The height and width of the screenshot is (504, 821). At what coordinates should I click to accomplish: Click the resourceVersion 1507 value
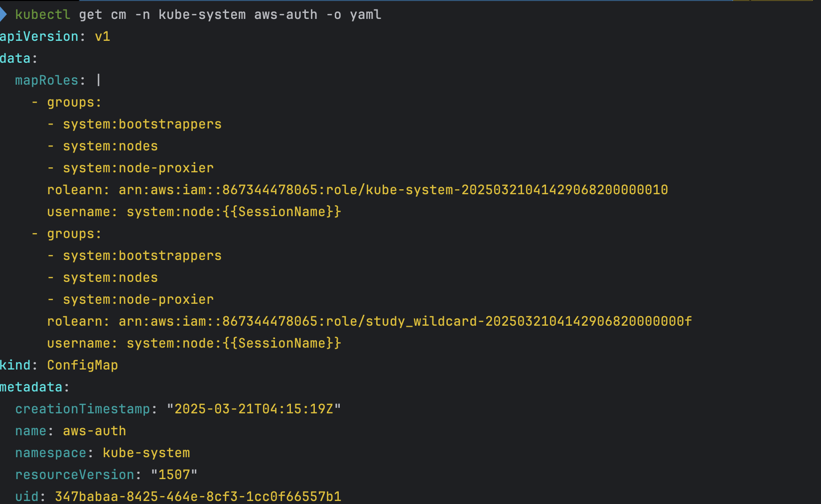pyautogui.click(x=174, y=475)
